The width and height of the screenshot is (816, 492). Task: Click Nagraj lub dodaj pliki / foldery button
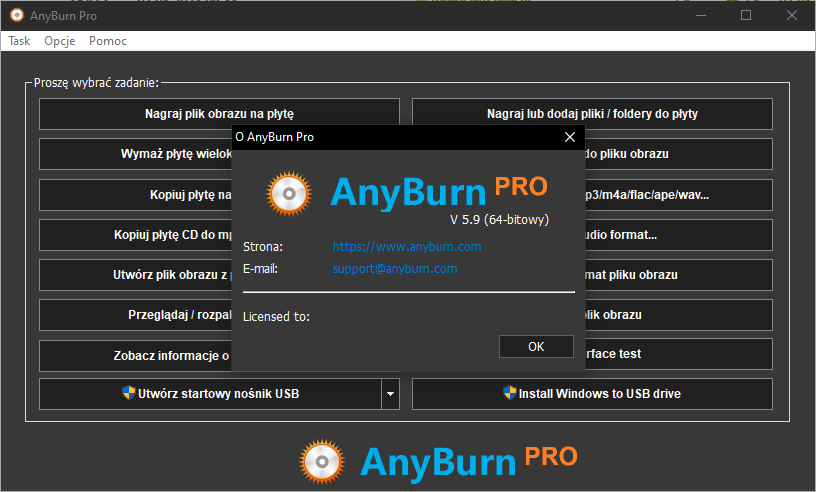(592, 113)
